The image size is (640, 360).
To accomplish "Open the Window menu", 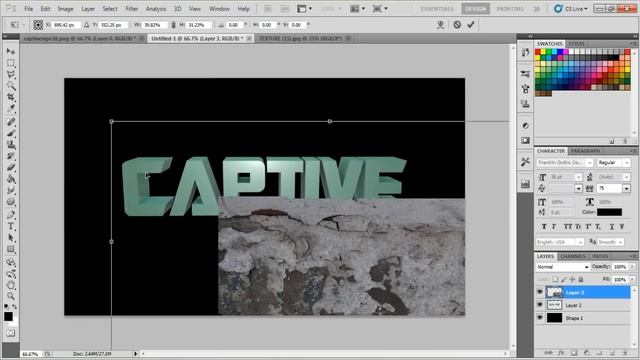I will click(x=219, y=9).
